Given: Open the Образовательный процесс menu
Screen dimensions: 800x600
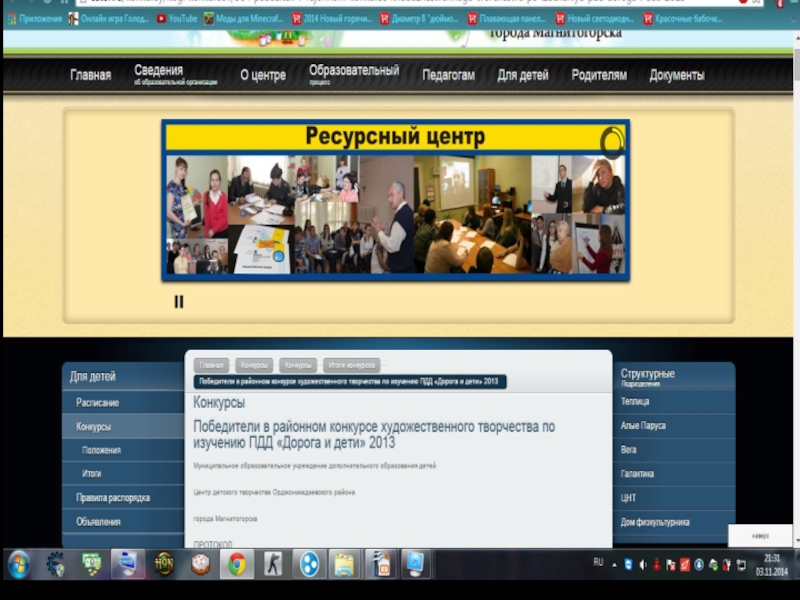Looking at the screenshot, I should (x=353, y=74).
